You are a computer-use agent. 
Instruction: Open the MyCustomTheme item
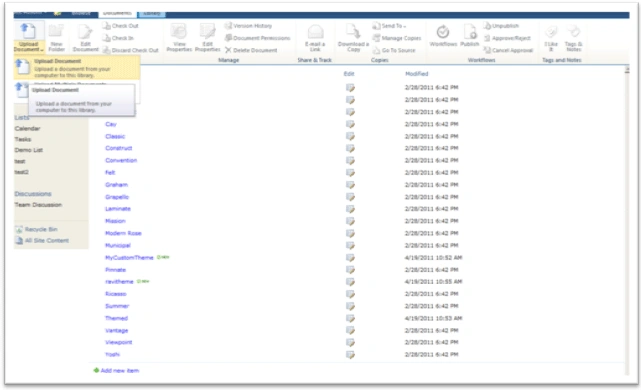tap(129, 258)
